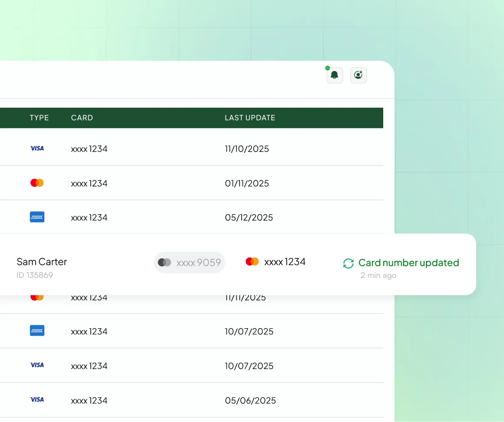Click the green refresh icon beside Card number updated
The height and width of the screenshot is (422, 504).
coord(348,263)
